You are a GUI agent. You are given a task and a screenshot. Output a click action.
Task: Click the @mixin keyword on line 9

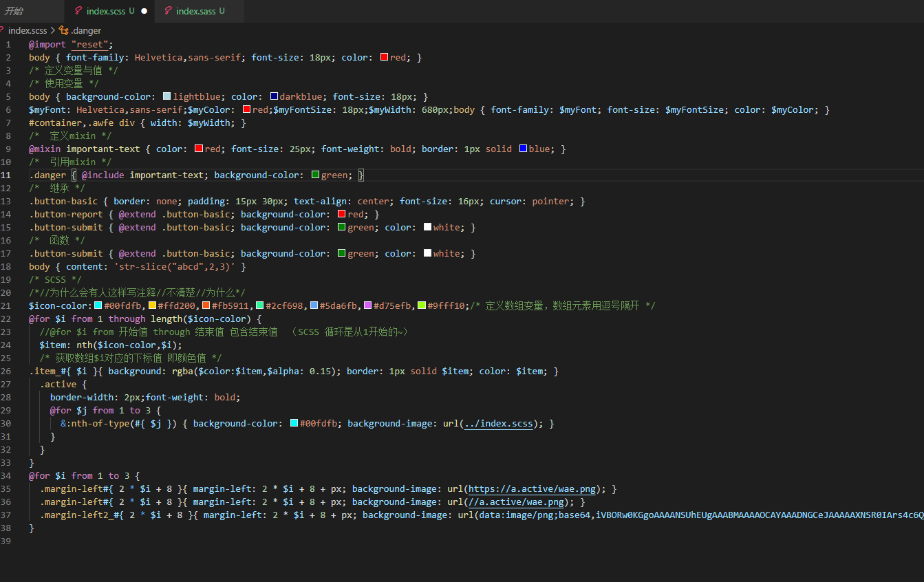(45, 149)
